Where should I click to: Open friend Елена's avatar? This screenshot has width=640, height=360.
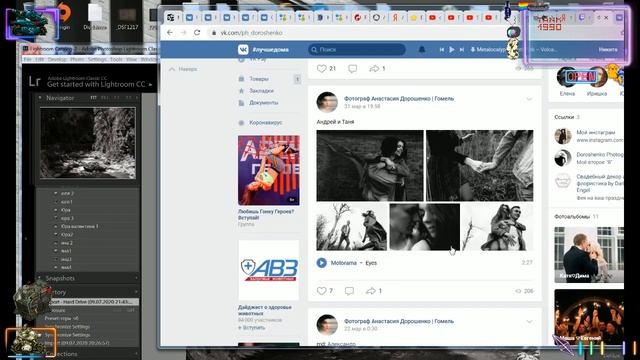(x=567, y=77)
